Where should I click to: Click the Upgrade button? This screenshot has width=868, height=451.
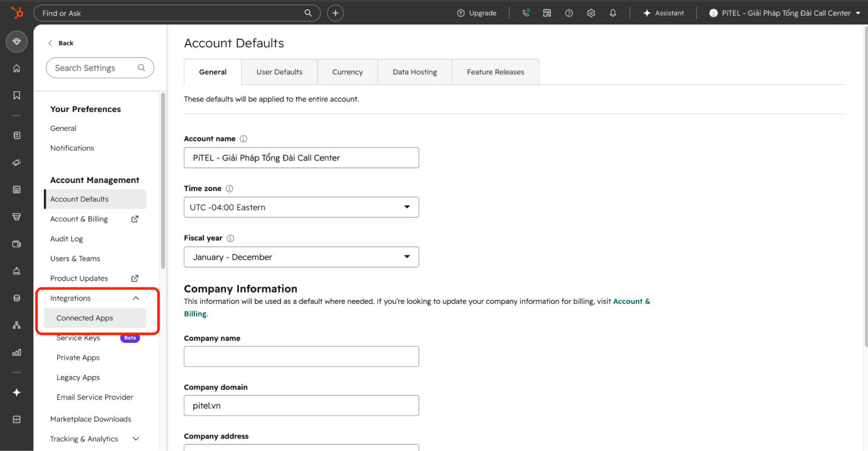point(477,13)
